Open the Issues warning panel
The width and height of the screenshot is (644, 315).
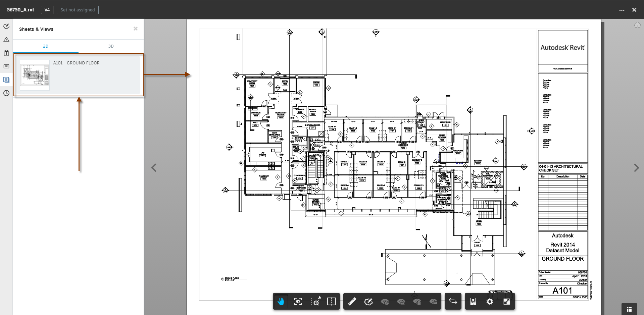pos(6,40)
